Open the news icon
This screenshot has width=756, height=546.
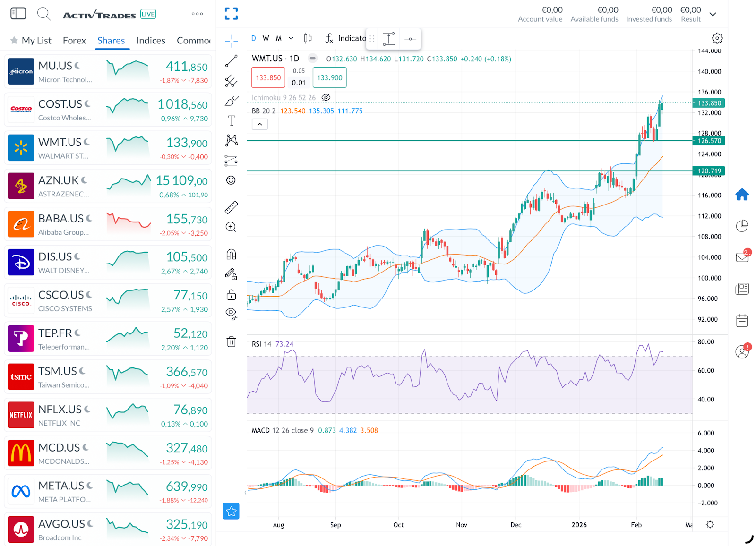(742, 289)
